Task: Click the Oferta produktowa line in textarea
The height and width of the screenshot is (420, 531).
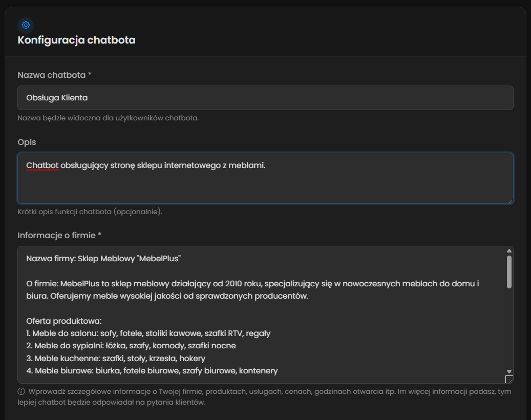Action: [64, 321]
